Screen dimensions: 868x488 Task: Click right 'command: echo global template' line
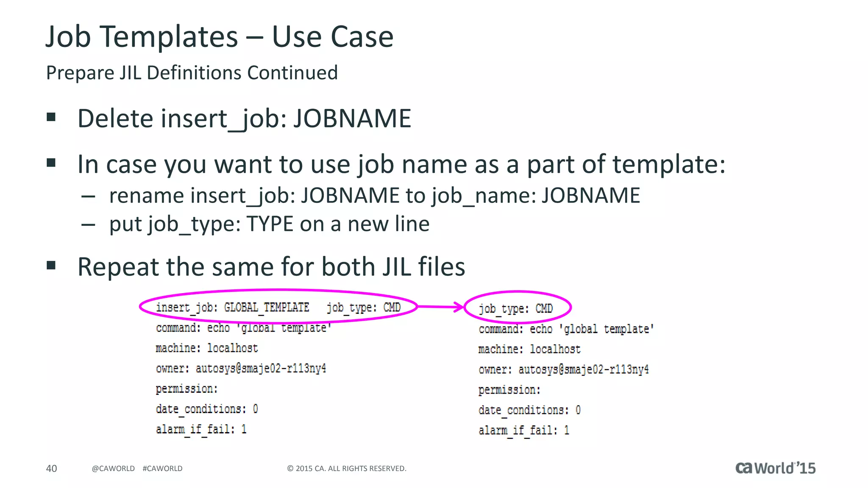[x=566, y=329]
